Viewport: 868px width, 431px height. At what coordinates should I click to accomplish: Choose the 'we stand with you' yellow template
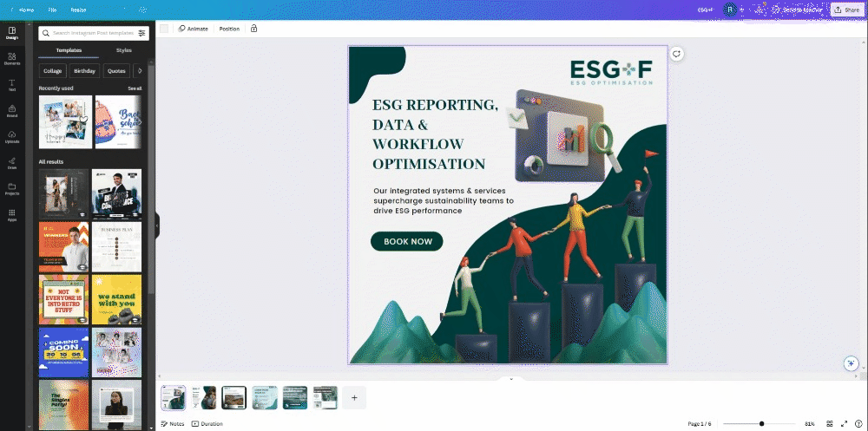[116, 299]
